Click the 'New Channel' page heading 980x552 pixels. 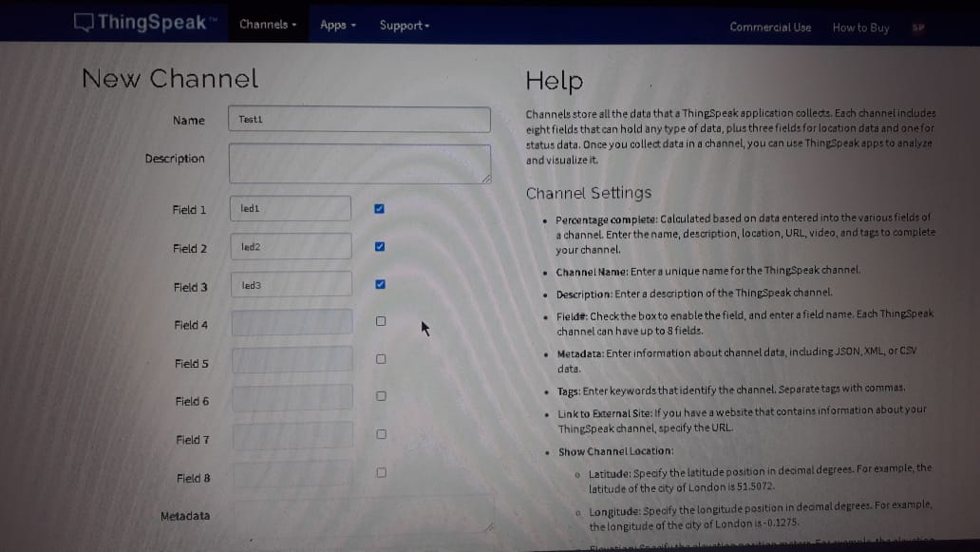tap(169, 79)
